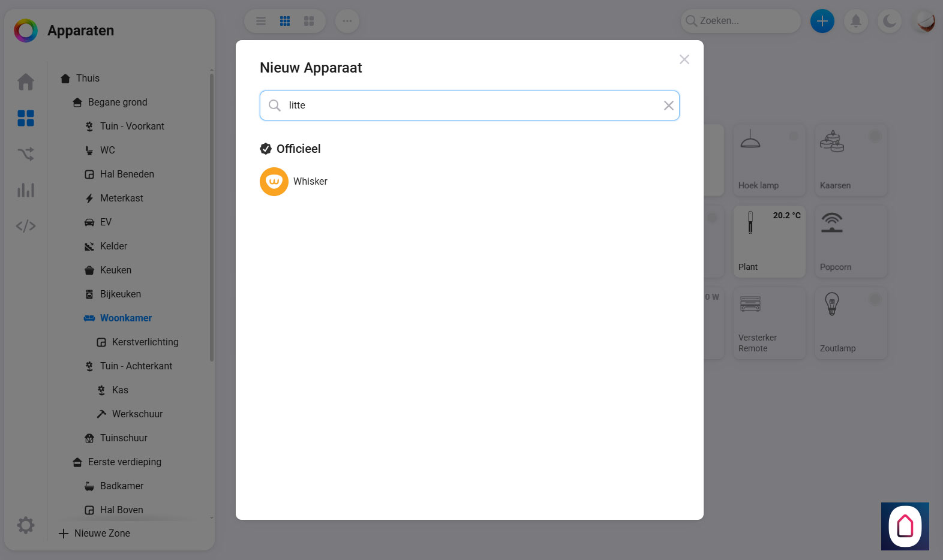Viewport: 943px width, 560px height.
Task: Select the Tuinschuur zone
Action: 124,438
